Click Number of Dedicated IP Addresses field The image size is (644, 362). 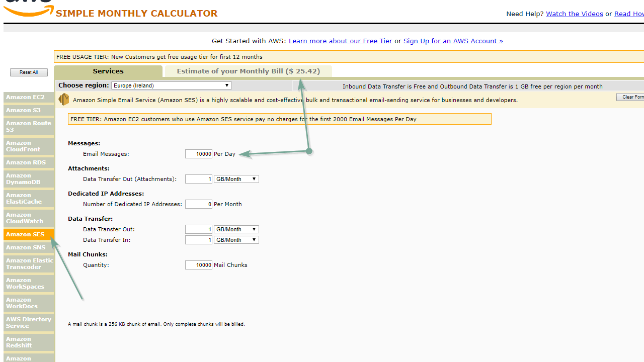point(199,204)
